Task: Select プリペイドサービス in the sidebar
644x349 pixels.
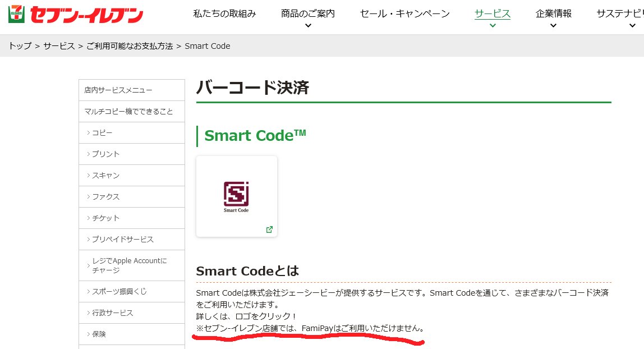Action: [x=132, y=240]
